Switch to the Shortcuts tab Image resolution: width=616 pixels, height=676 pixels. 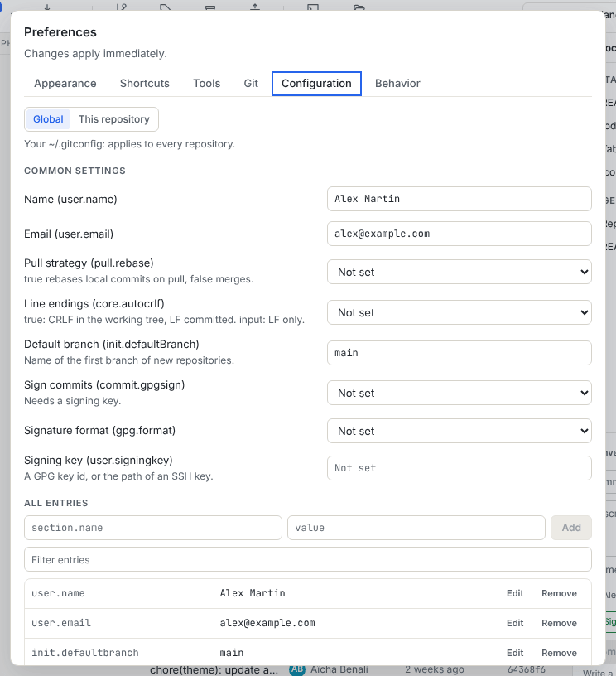click(x=144, y=83)
